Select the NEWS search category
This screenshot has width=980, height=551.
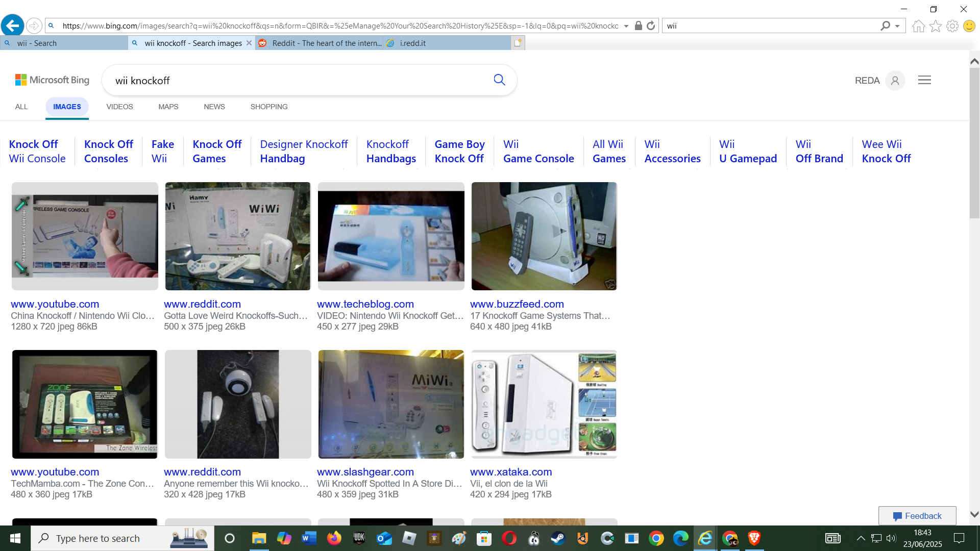214,107
